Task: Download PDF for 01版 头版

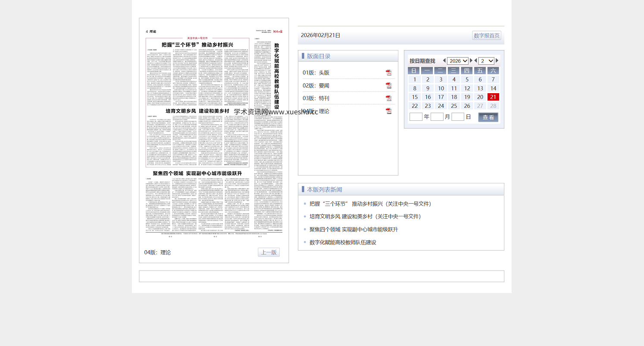Action: (388, 72)
